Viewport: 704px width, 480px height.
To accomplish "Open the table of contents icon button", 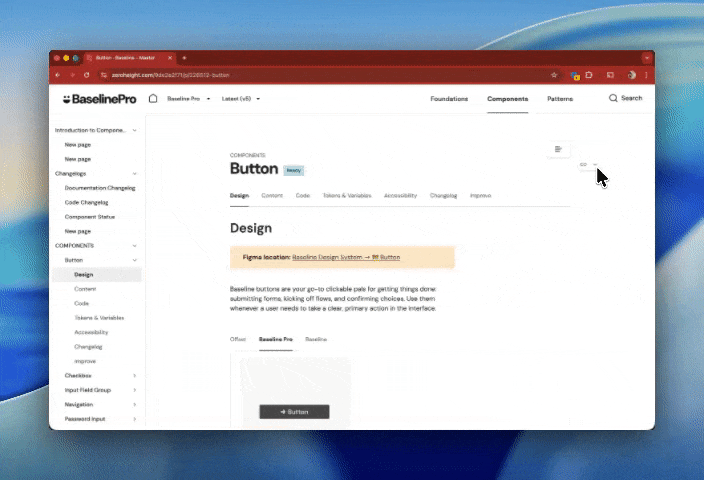I will pyautogui.click(x=558, y=149).
